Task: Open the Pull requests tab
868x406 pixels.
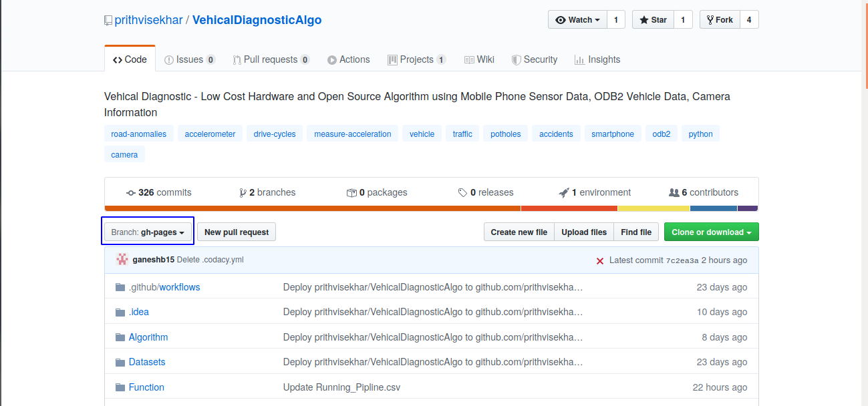Action: [x=271, y=59]
